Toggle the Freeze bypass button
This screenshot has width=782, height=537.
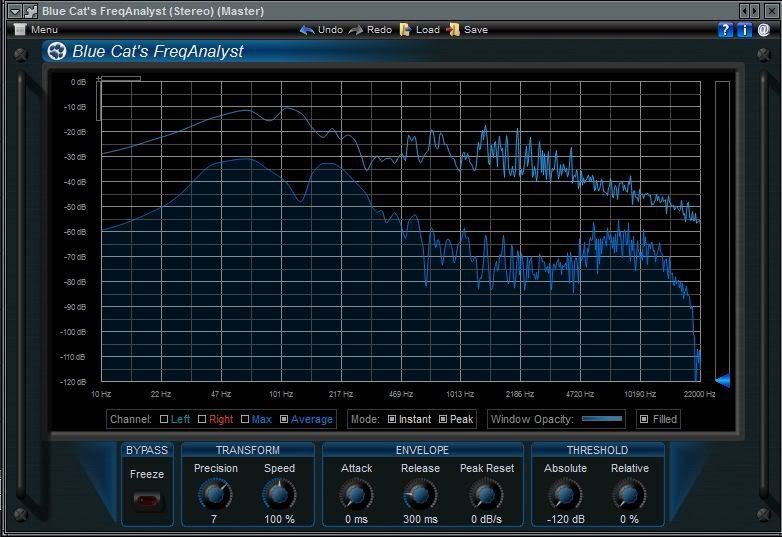click(x=147, y=500)
